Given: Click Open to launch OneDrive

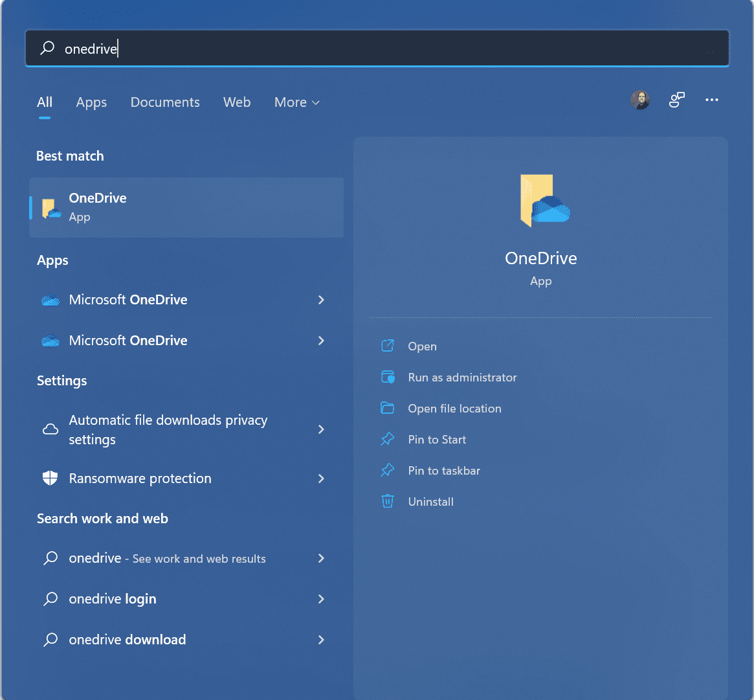Looking at the screenshot, I should coord(423,346).
